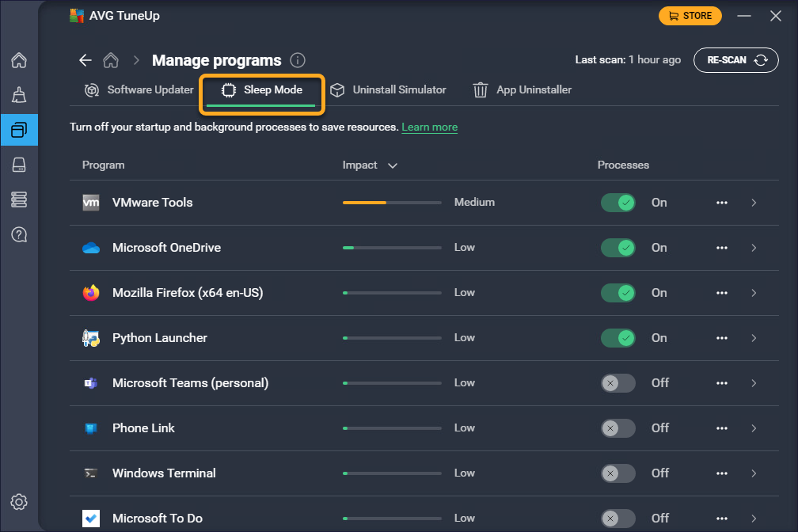
Task: Disable Python Launcher processes toggle
Action: coord(617,338)
